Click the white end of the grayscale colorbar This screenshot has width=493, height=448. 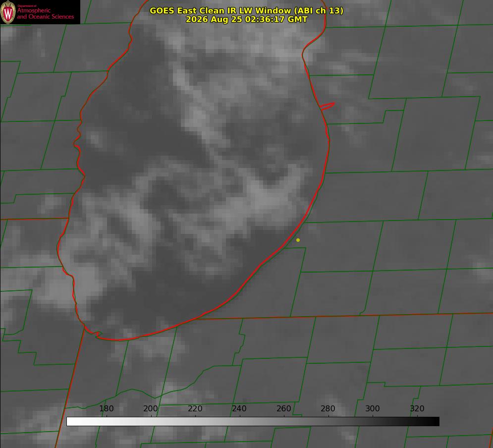point(74,422)
